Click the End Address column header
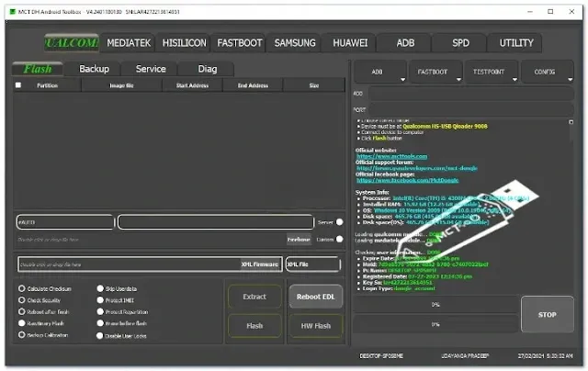 pos(253,85)
